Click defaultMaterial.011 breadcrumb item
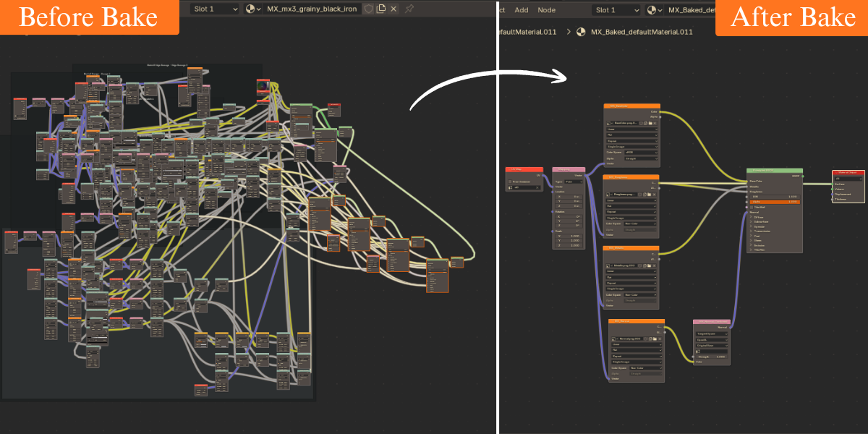This screenshot has width=868, height=434. pos(527,32)
